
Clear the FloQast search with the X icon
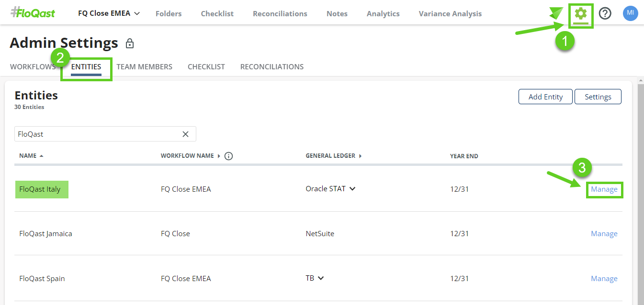186,134
